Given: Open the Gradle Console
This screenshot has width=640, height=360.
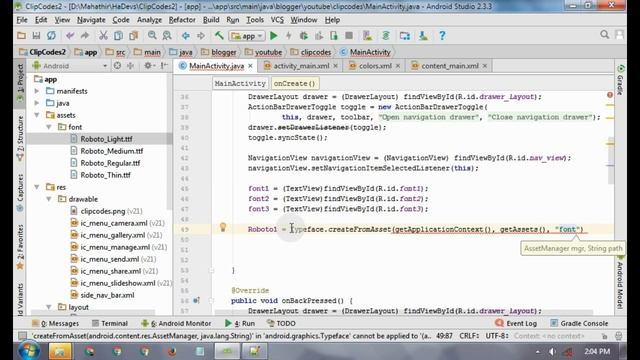Looking at the screenshot, I should 579,323.
